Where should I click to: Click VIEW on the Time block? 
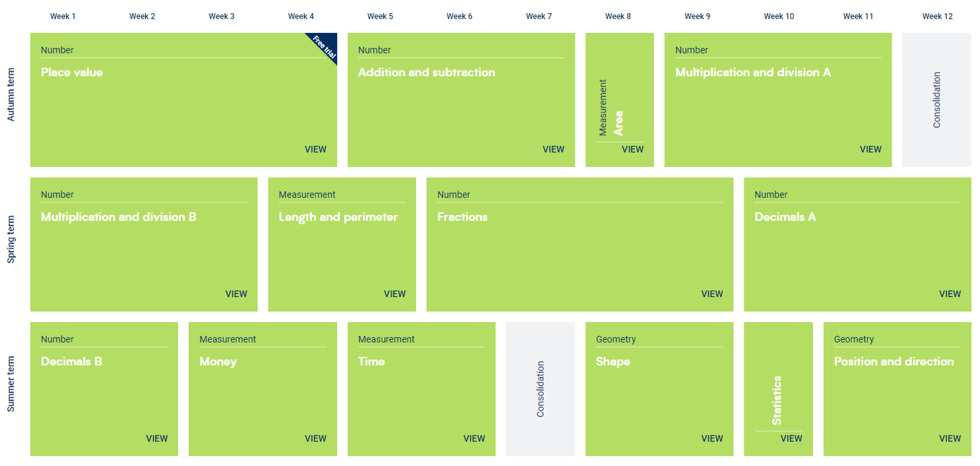[474, 438]
